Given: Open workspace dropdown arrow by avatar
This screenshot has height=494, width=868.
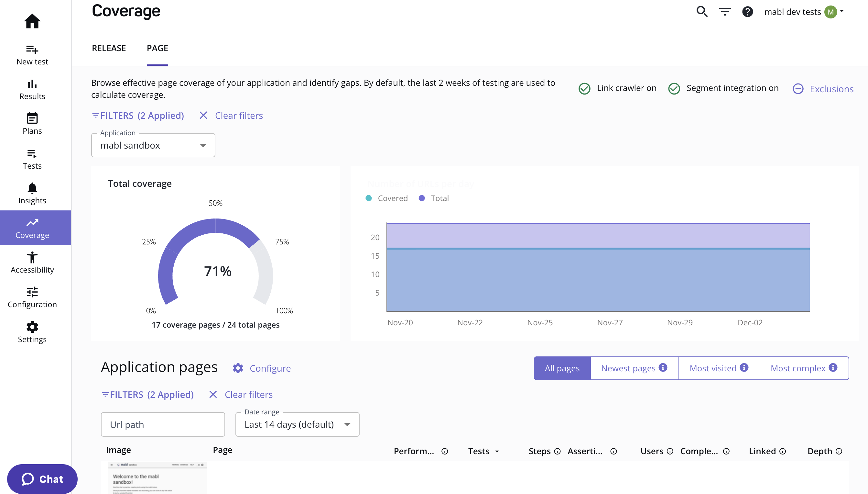Looking at the screenshot, I should (x=842, y=11).
